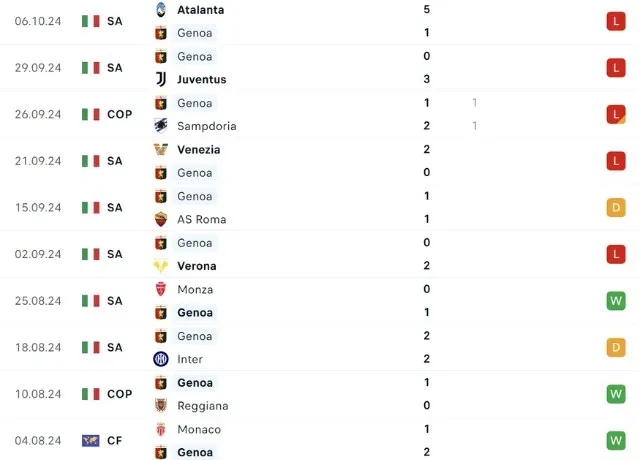Select the Sampdoria crest icon

pyautogui.click(x=160, y=126)
